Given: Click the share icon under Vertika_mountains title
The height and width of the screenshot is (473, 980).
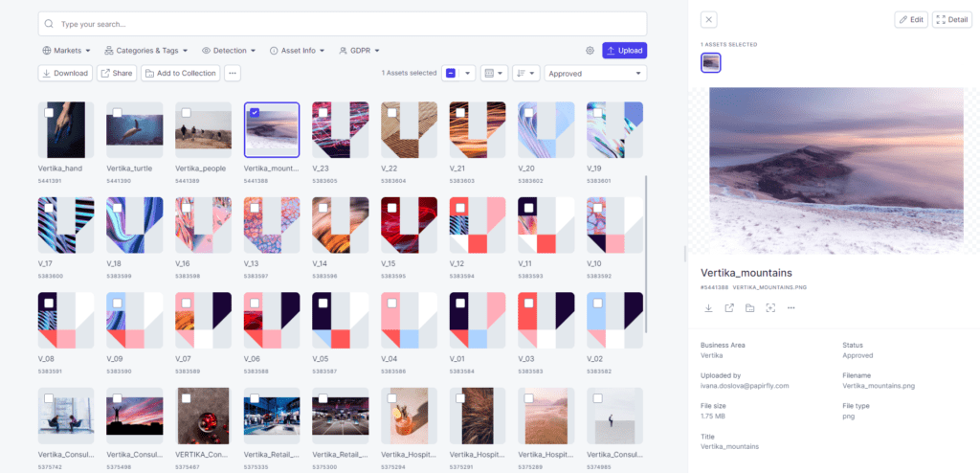Looking at the screenshot, I should tap(729, 307).
